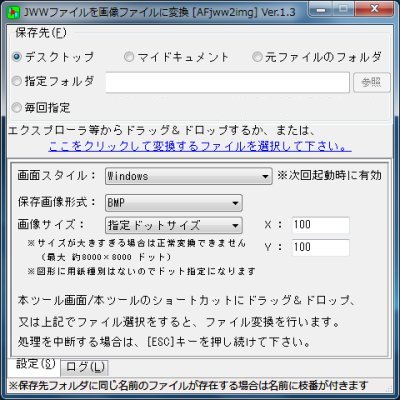
Task: Click the title bar text of the window
Action: 159,13
